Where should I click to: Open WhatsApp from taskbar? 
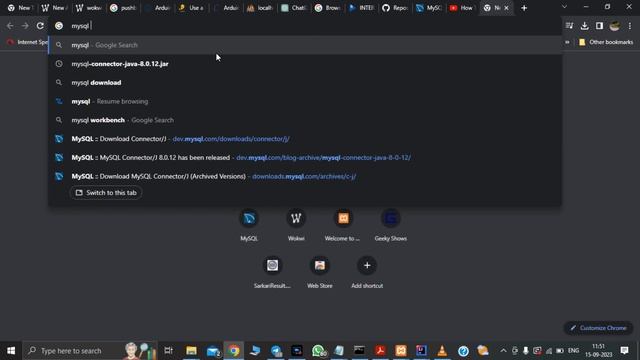click(318, 351)
